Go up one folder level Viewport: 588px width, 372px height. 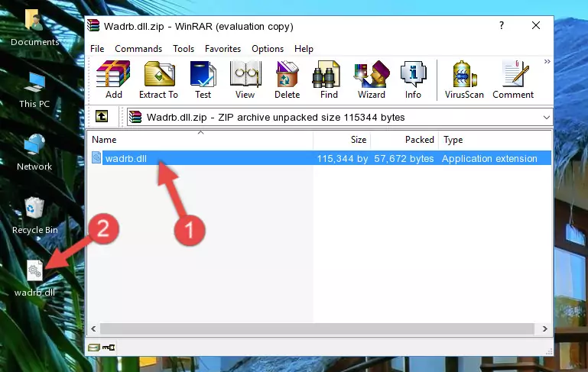tap(102, 117)
